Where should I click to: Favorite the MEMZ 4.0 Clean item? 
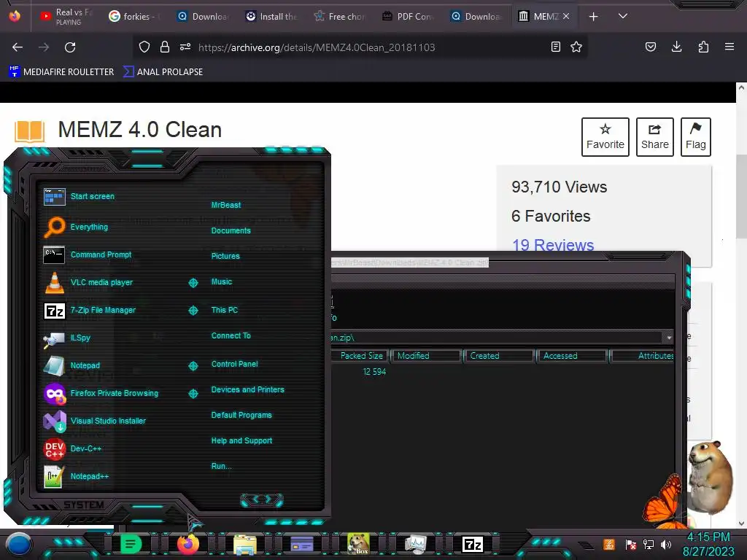tap(605, 136)
